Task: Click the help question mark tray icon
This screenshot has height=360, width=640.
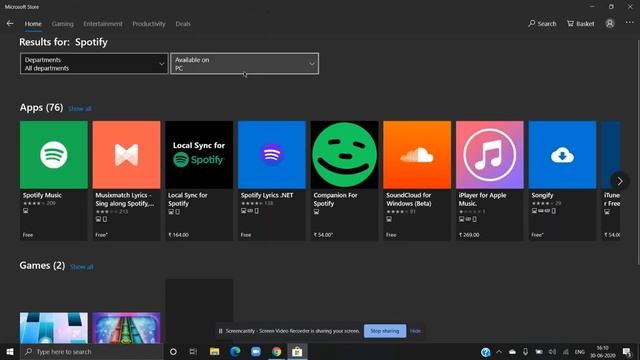Action: click(x=485, y=352)
